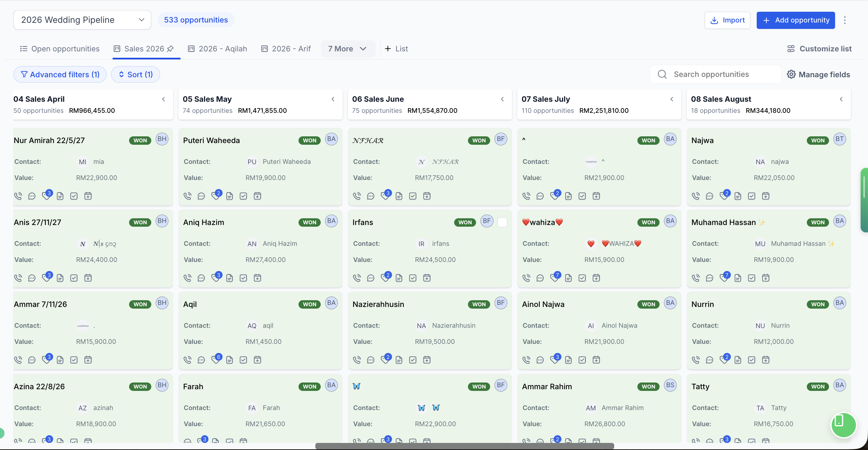Screen dimensions: 868x450
Task: Click the Add opportunity button
Action: (x=795, y=20)
